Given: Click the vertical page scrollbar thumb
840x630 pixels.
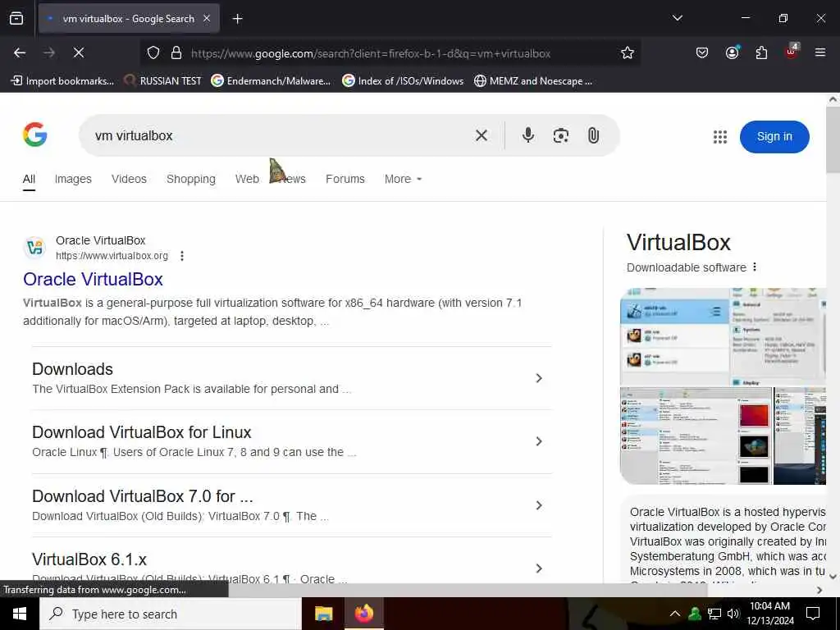Looking at the screenshot, I should (833, 139).
